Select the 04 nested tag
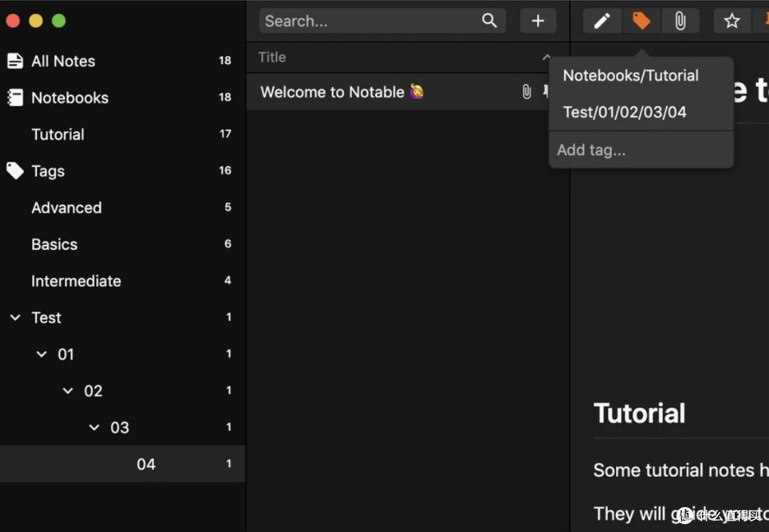Viewport: 769px width, 532px height. (x=122, y=464)
